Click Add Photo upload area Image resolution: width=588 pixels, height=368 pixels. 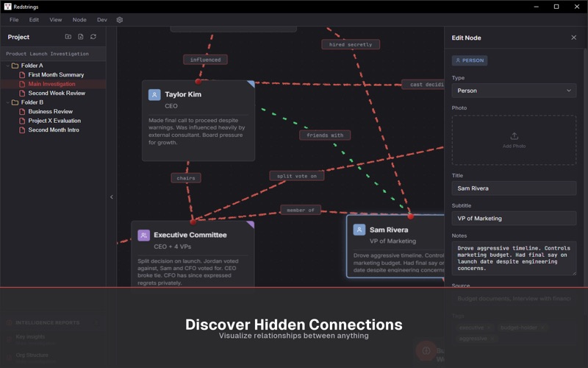pyautogui.click(x=514, y=140)
